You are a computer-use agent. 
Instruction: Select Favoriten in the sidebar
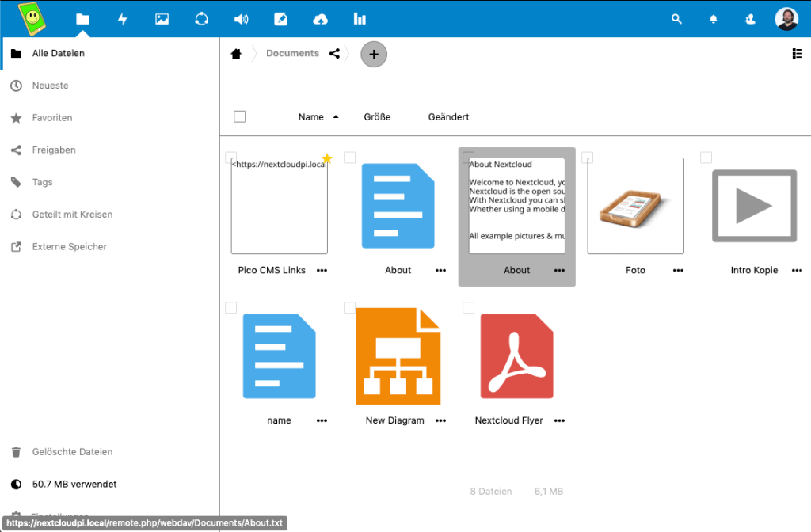[52, 118]
